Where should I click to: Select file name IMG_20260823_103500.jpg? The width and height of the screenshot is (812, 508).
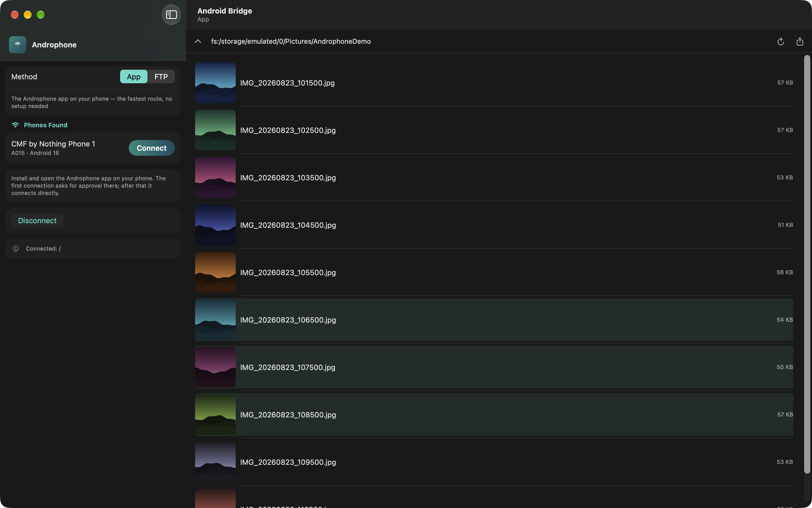[x=288, y=178]
